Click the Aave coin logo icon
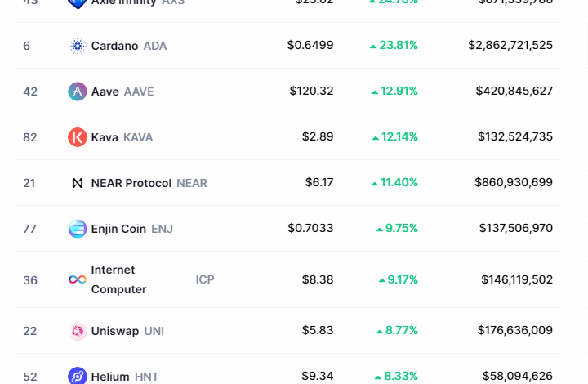 (x=78, y=92)
